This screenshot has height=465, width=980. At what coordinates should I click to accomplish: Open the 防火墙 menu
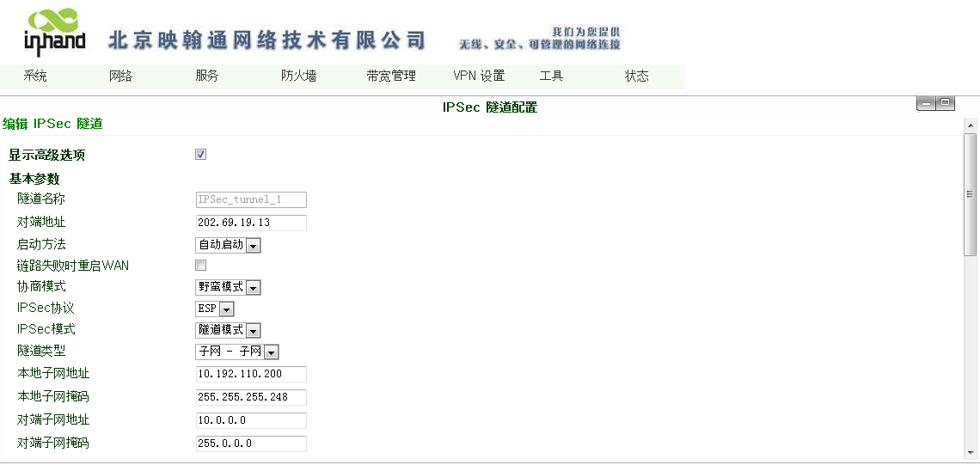(x=298, y=76)
